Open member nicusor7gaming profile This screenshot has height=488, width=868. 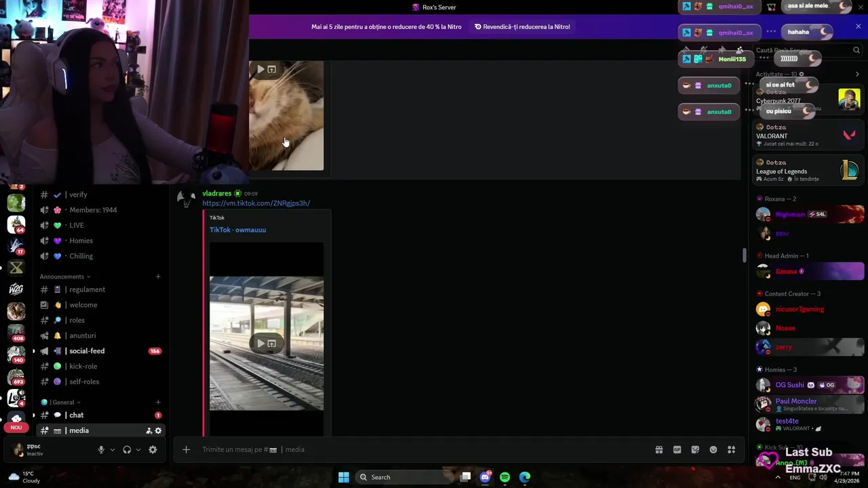coord(808,309)
